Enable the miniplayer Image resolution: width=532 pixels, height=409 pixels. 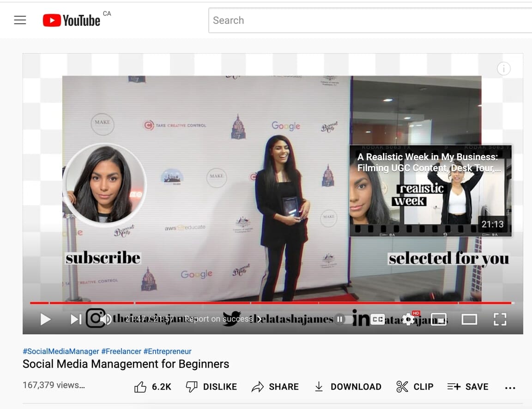coord(439,319)
